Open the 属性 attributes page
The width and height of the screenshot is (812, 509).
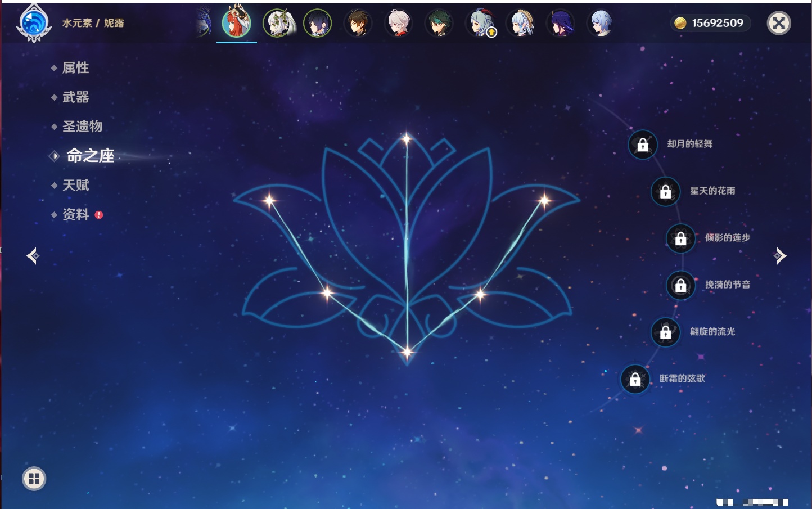[75, 68]
